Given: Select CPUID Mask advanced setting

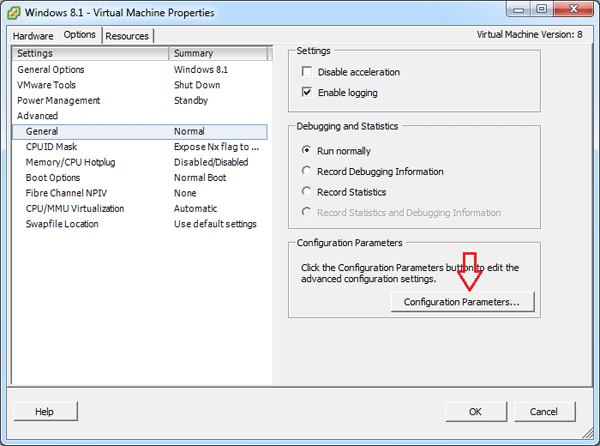Looking at the screenshot, I should 51,147.
